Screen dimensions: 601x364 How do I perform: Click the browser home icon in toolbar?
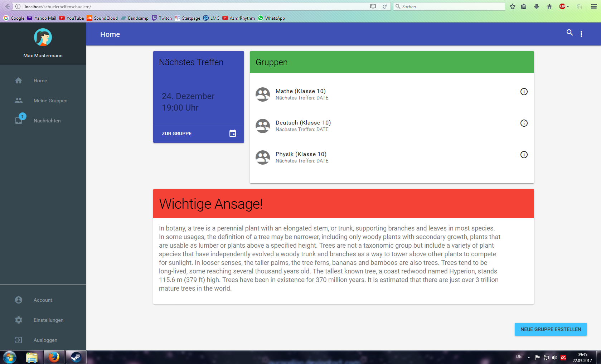(549, 6)
